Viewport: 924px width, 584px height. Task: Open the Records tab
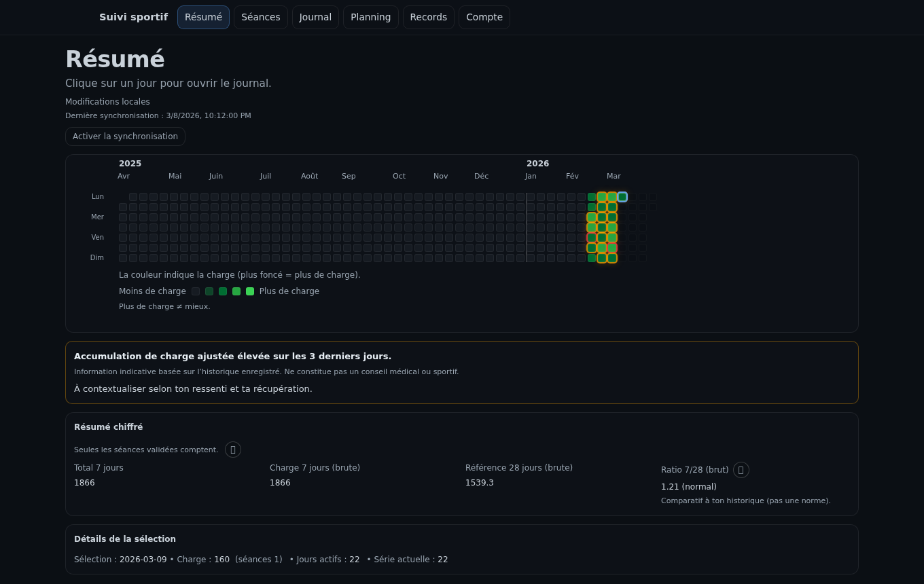(429, 17)
